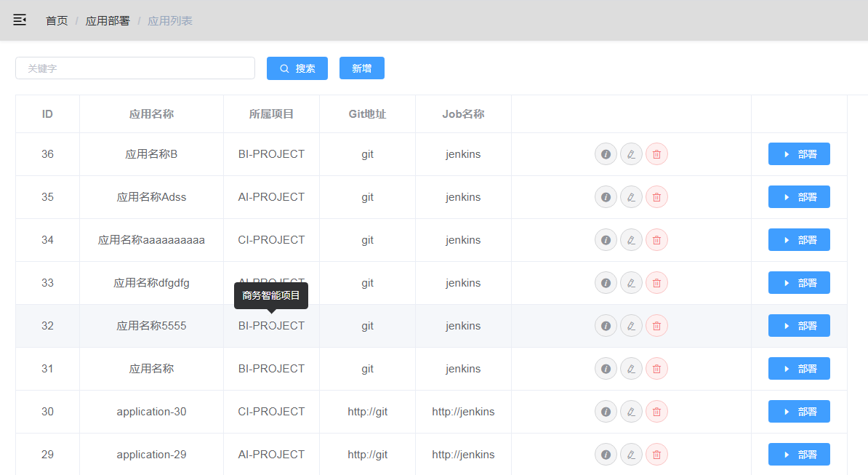The width and height of the screenshot is (868, 475).
Task: Edit the ID 34 application
Action: [631, 240]
